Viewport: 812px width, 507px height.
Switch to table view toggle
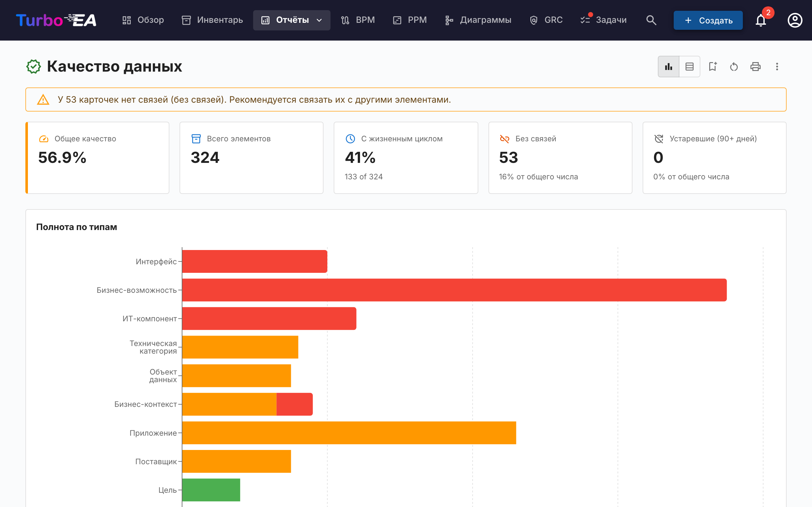point(690,67)
